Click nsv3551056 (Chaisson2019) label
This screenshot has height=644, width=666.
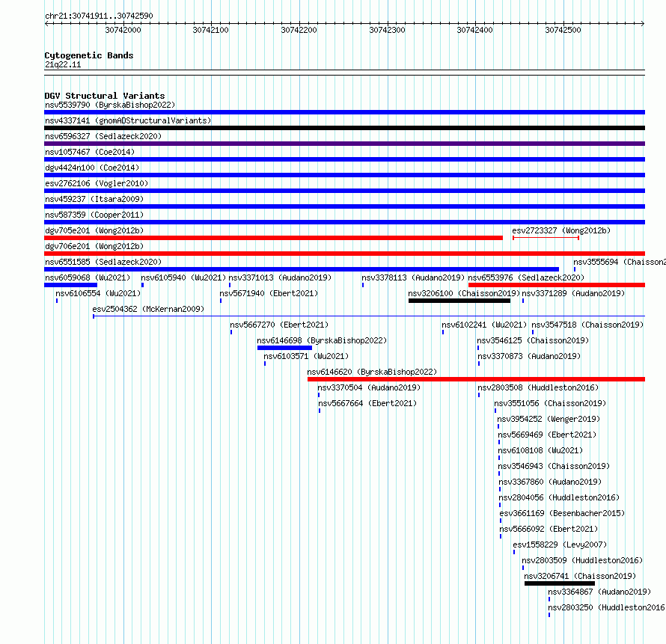click(x=550, y=403)
